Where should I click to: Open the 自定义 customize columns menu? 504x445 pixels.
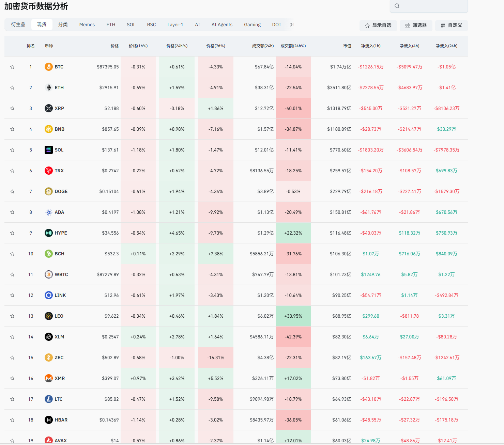point(451,26)
